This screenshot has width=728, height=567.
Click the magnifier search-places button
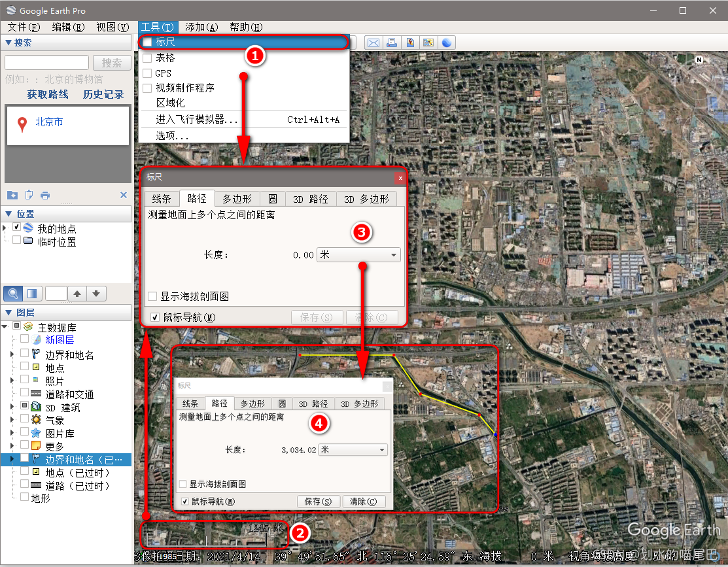13,294
